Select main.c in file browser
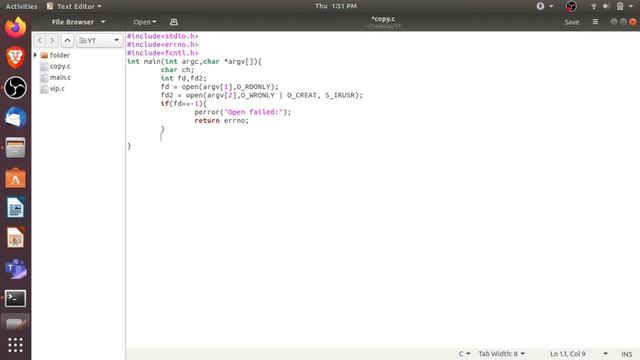The image size is (640, 360). 60,77
